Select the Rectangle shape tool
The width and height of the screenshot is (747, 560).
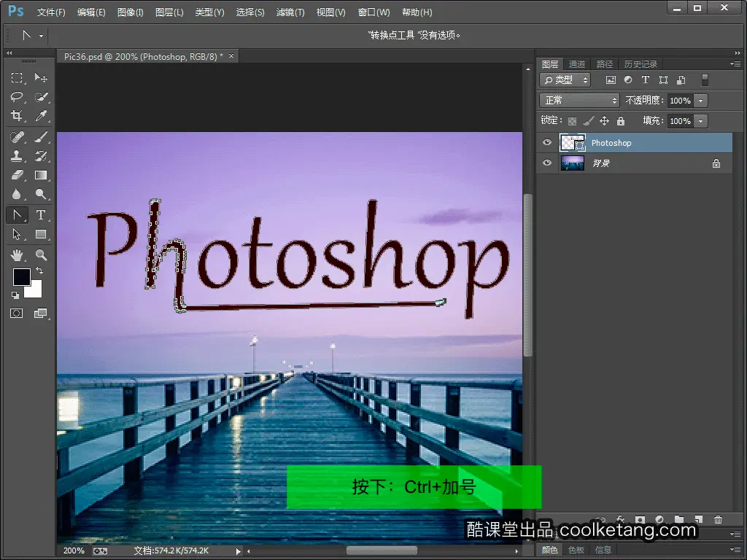41,234
